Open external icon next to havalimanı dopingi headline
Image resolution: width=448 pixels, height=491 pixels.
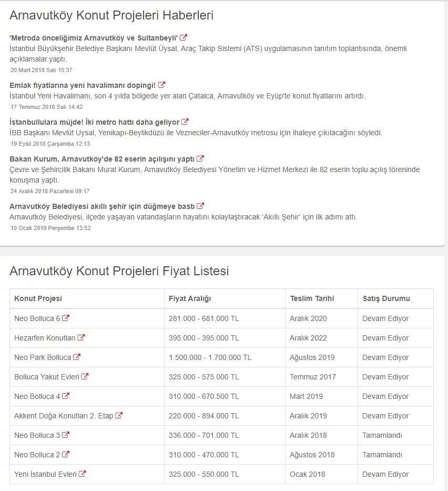[161, 85]
